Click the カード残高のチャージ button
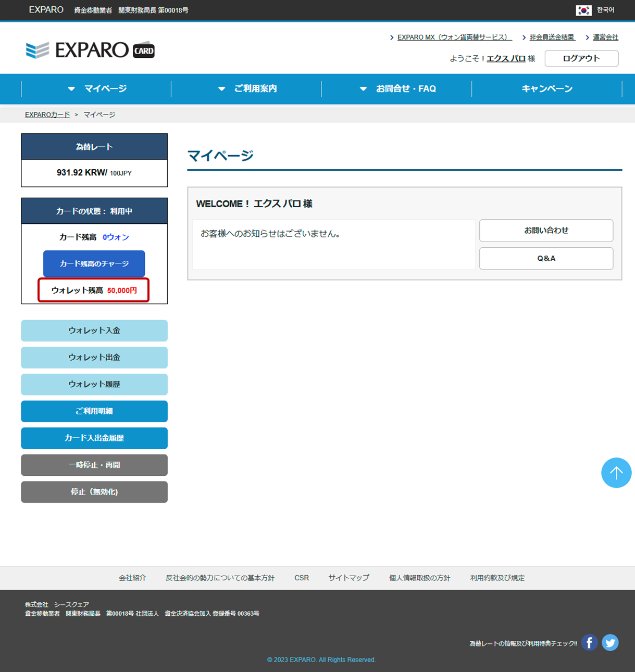The height and width of the screenshot is (672, 635). pyautogui.click(x=94, y=264)
